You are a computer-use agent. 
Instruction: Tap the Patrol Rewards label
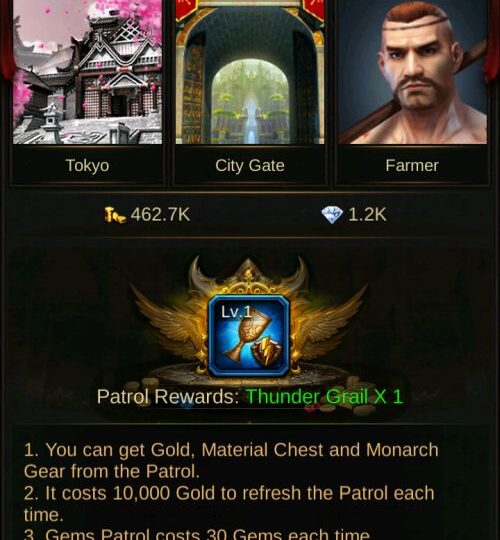click(168, 397)
